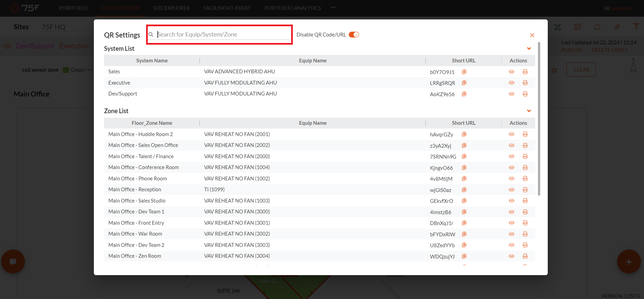Print QR code for Reception zone
The height and width of the screenshot is (299, 644).
coord(525,190)
